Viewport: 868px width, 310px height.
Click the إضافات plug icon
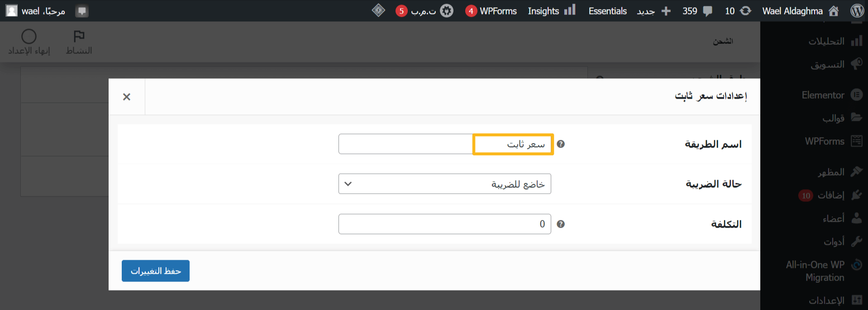click(856, 195)
